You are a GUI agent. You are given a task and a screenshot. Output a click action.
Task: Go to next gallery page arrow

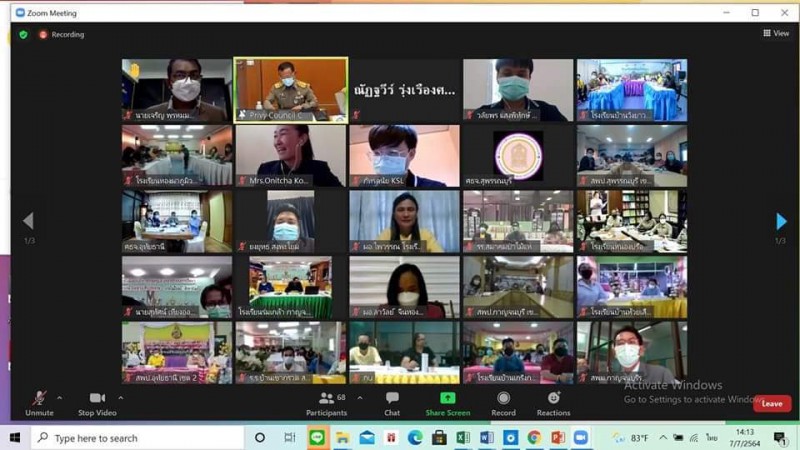pos(781,221)
